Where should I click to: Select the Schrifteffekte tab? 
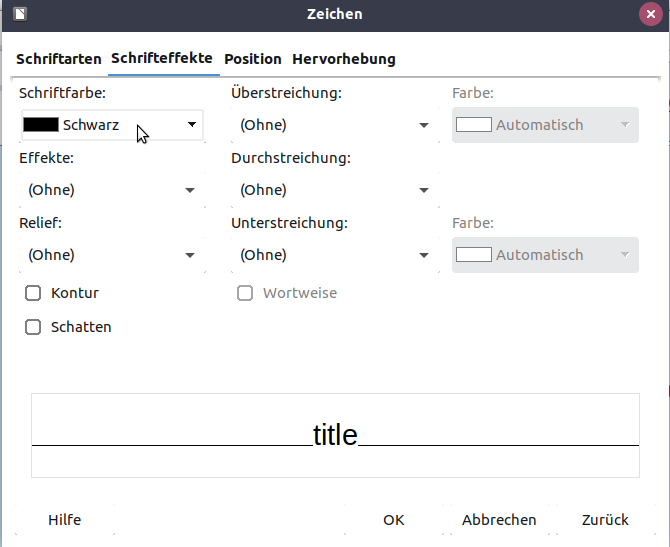point(162,58)
